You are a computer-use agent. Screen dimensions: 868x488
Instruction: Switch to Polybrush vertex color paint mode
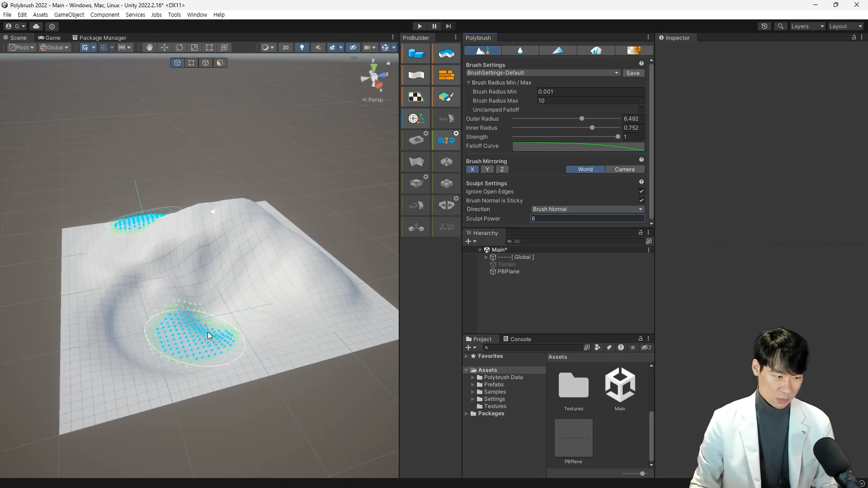point(558,51)
